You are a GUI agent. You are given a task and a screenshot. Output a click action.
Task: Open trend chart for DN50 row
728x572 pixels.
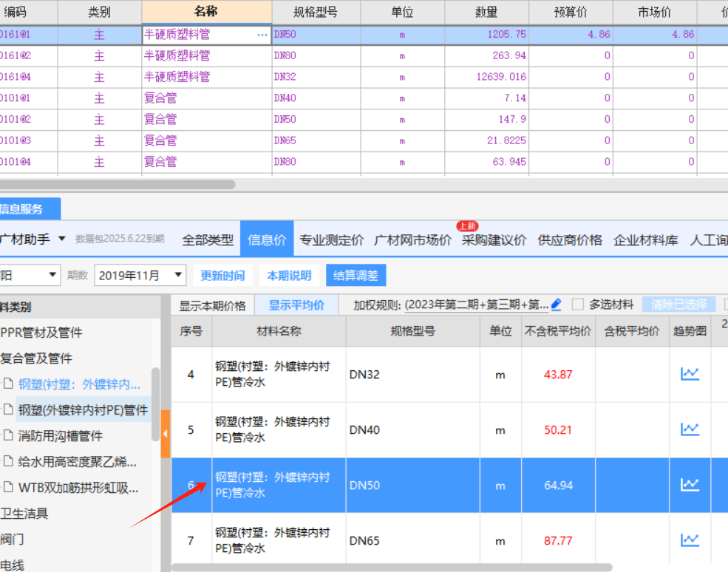click(x=690, y=486)
